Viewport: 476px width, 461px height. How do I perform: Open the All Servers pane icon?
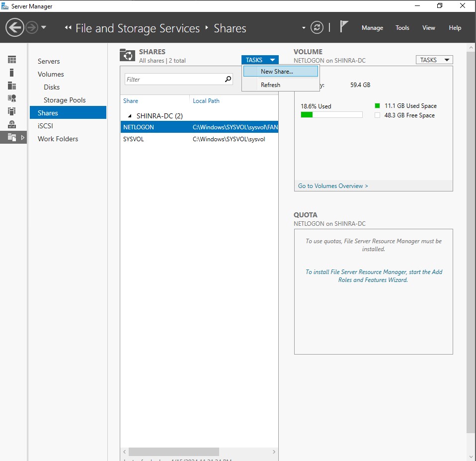pyautogui.click(x=12, y=85)
